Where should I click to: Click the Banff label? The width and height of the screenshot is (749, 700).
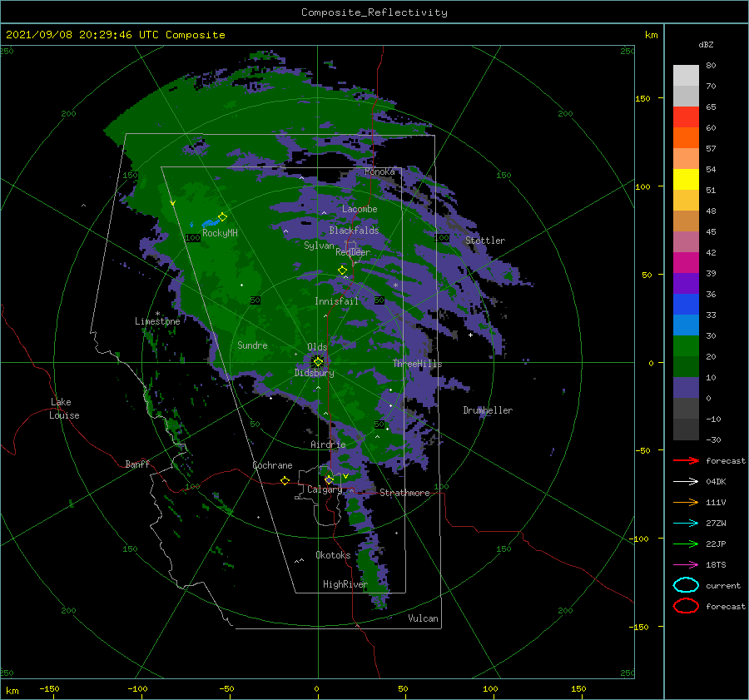coord(137,464)
